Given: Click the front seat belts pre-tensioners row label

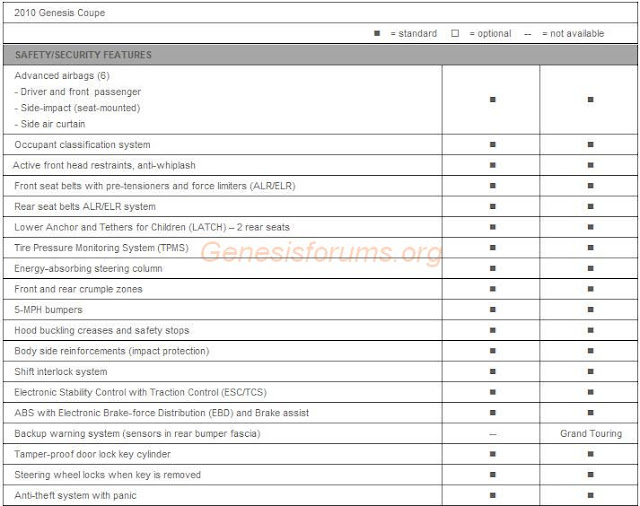Looking at the screenshot, I should tap(155, 186).
